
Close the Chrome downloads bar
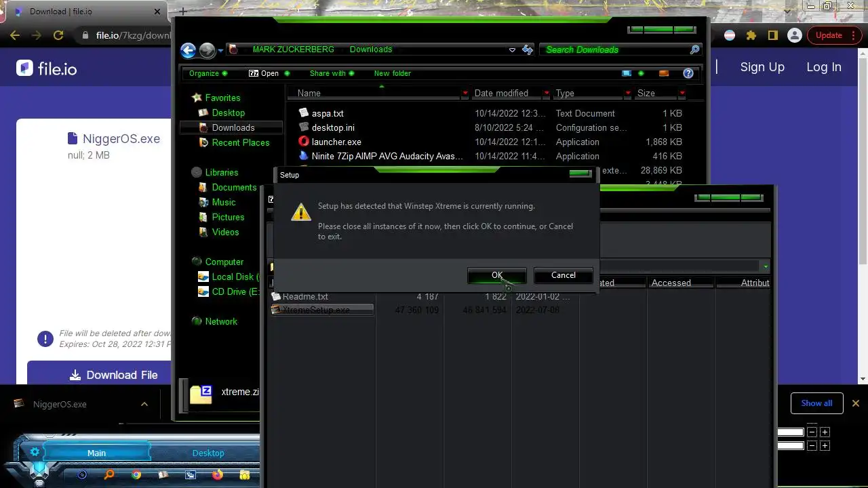855,403
